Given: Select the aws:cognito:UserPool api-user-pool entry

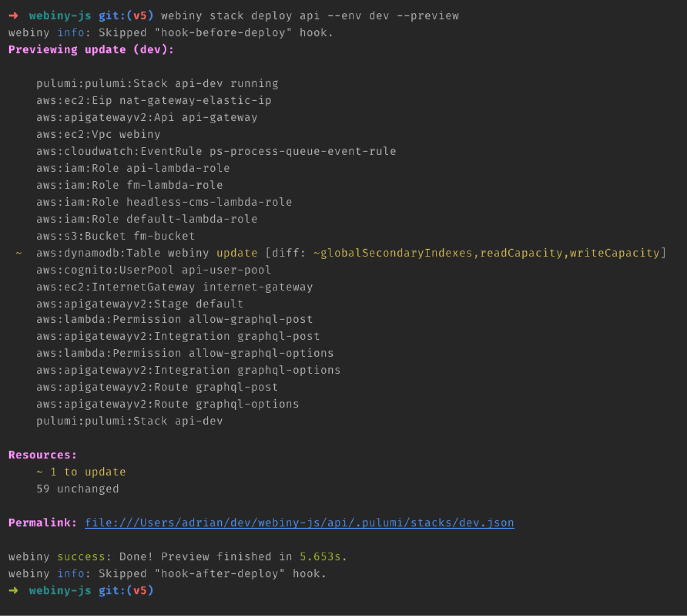Looking at the screenshot, I should point(154,270).
